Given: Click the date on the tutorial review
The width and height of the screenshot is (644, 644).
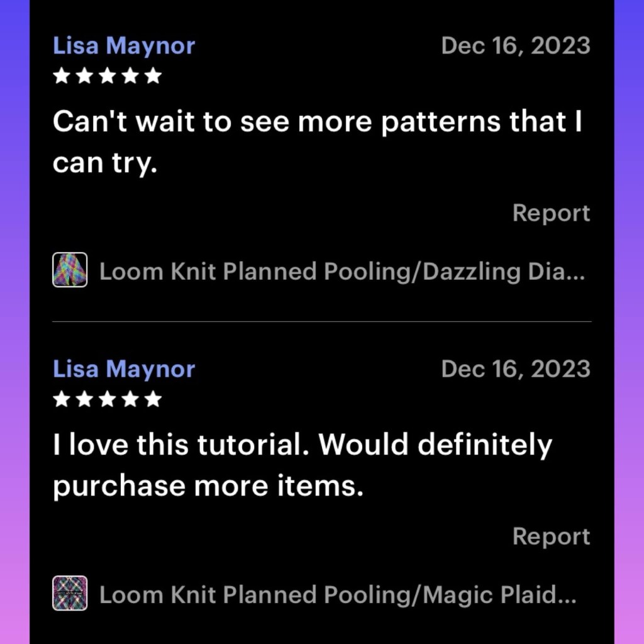Looking at the screenshot, I should [516, 369].
